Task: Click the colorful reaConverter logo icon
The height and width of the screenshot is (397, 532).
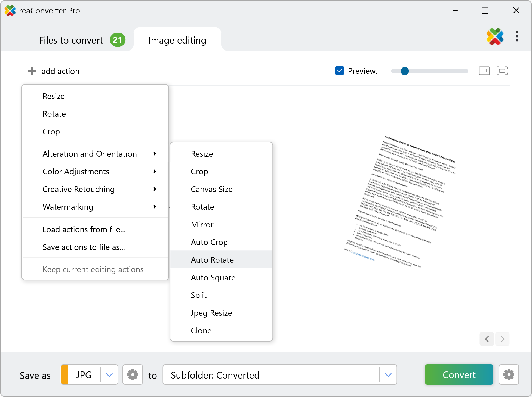Action: point(495,36)
